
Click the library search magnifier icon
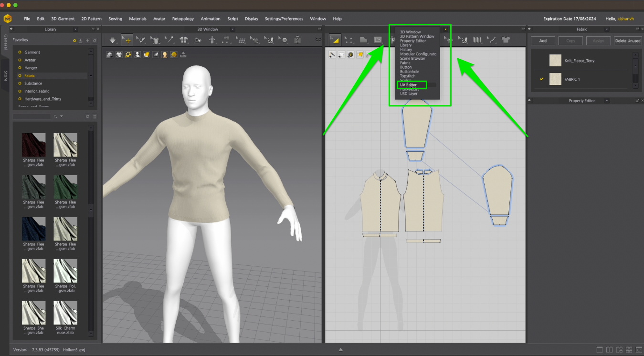[x=55, y=116]
